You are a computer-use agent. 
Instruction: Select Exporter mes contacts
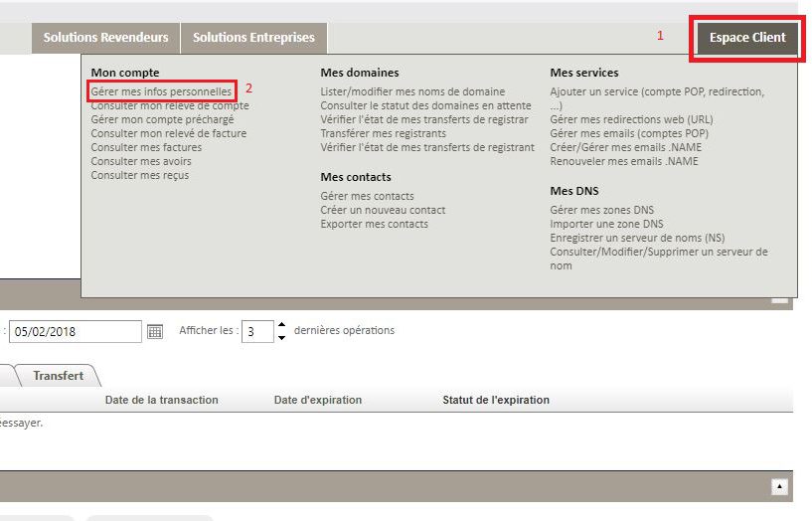pyautogui.click(x=374, y=224)
